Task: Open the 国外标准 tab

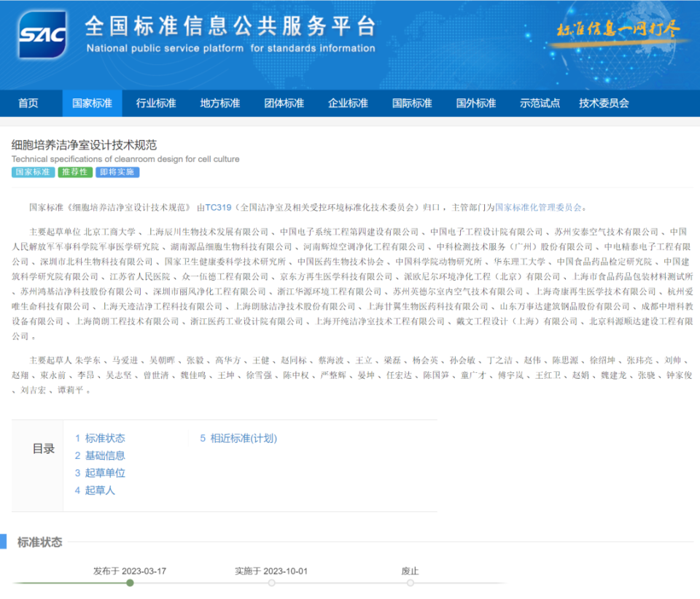Action: pyautogui.click(x=476, y=103)
